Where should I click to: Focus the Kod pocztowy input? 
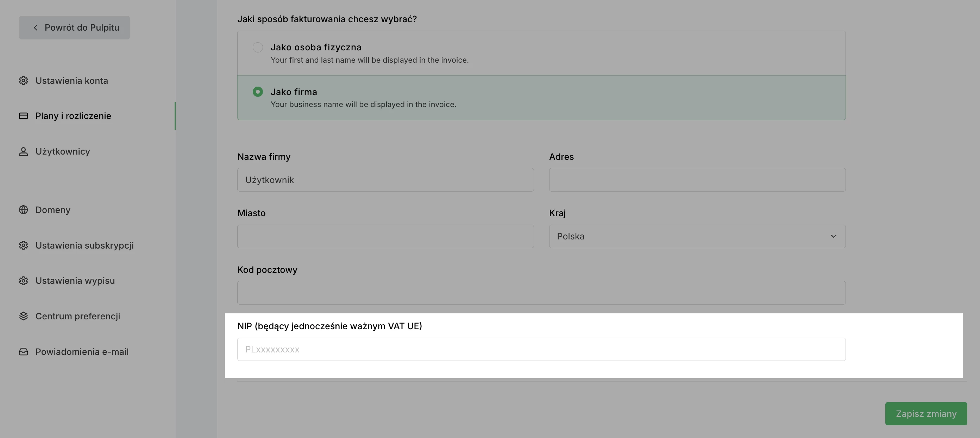541,293
